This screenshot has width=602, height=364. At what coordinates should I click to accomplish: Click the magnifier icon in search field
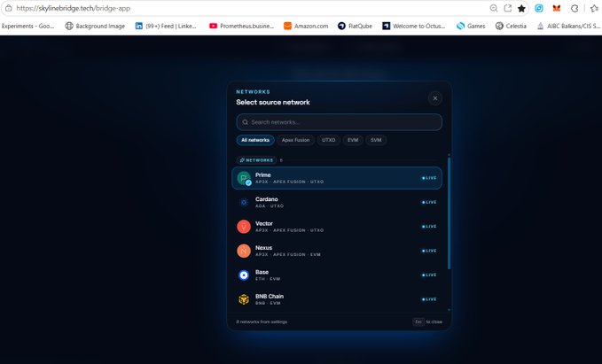click(246, 122)
